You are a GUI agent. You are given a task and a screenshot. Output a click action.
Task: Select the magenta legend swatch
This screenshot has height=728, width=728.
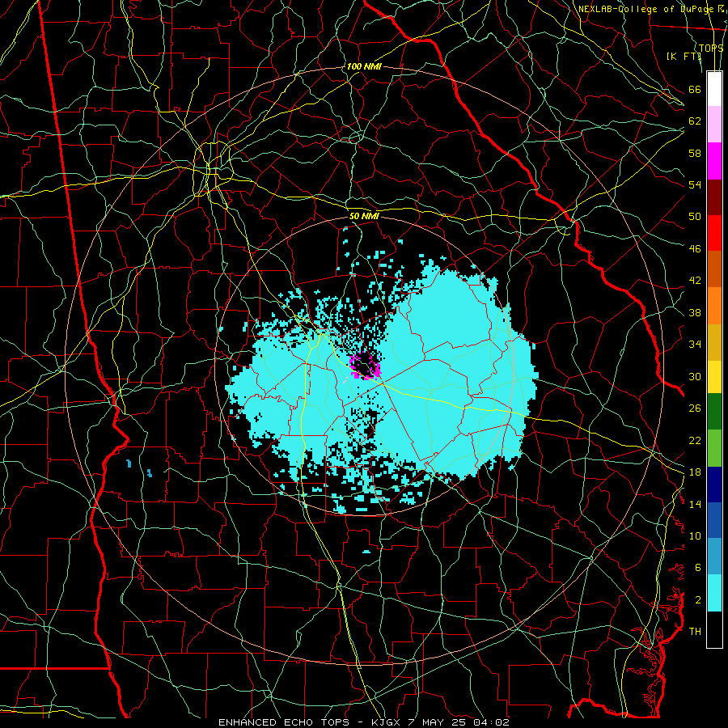714,161
